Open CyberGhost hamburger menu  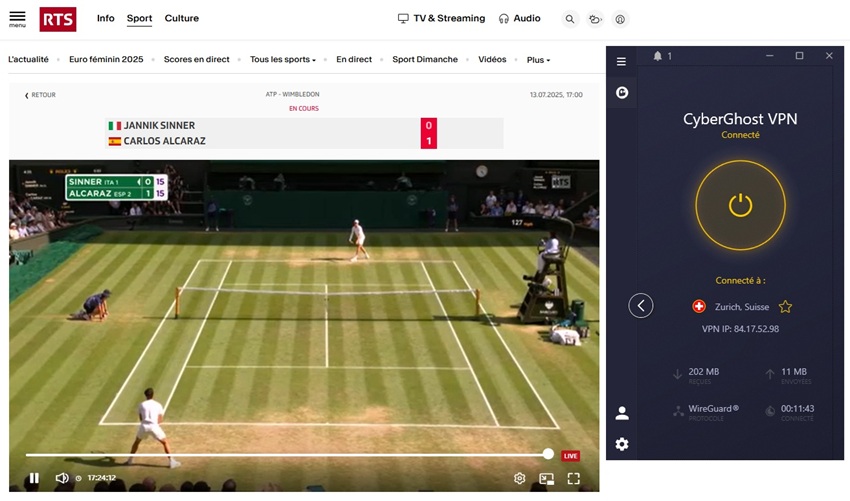tap(621, 62)
